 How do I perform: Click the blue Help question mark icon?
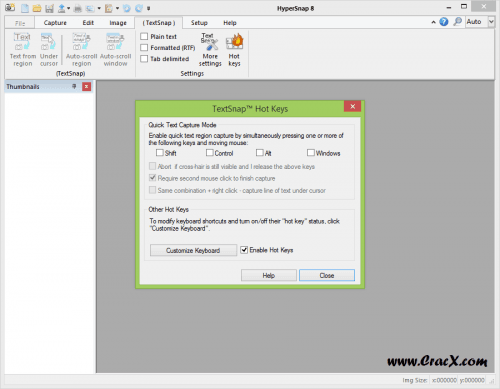(444, 22)
